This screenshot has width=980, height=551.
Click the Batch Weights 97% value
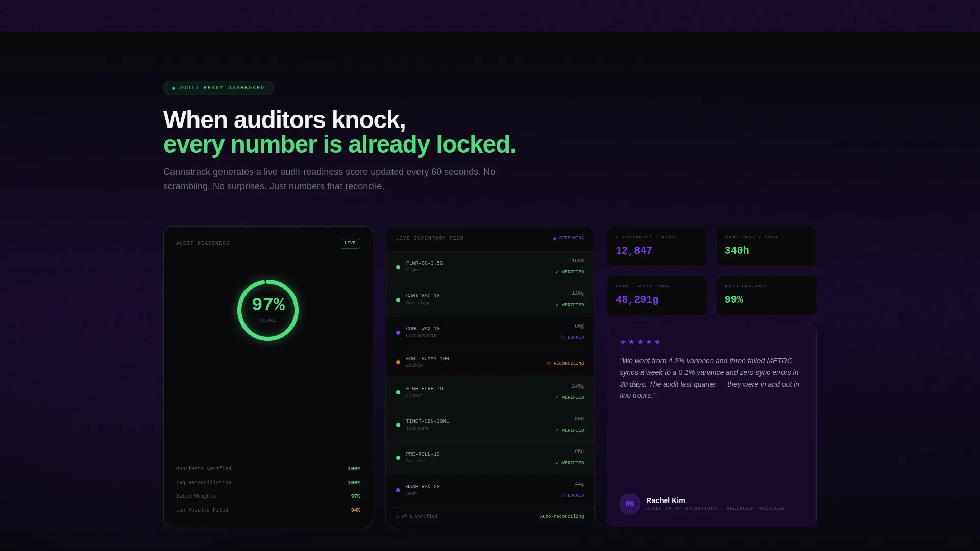click(x=356, y=497)
